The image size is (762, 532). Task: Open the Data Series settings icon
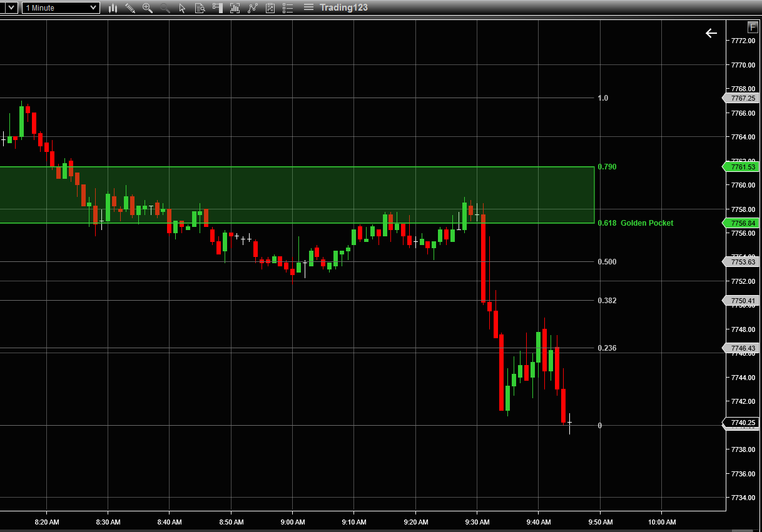(235, 8)
